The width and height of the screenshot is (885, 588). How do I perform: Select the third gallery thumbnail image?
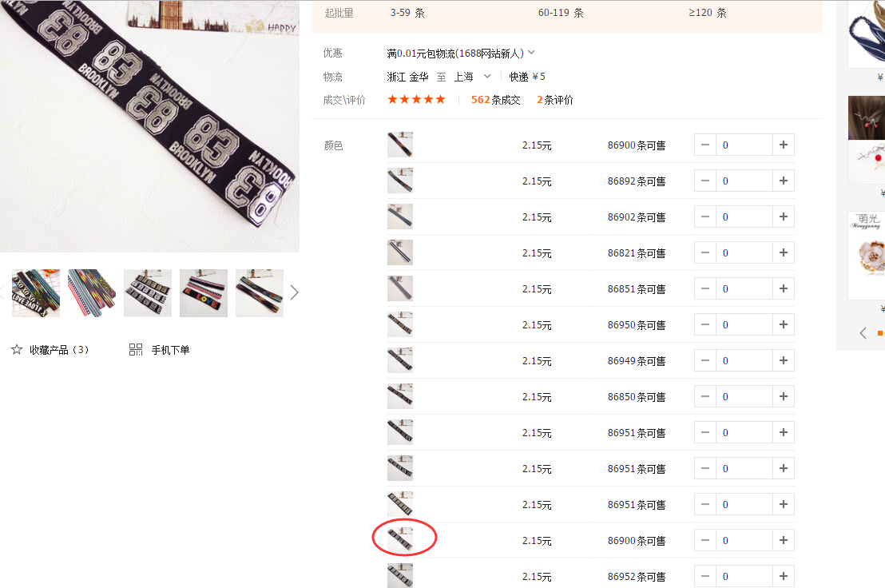(x=148, y=292)
